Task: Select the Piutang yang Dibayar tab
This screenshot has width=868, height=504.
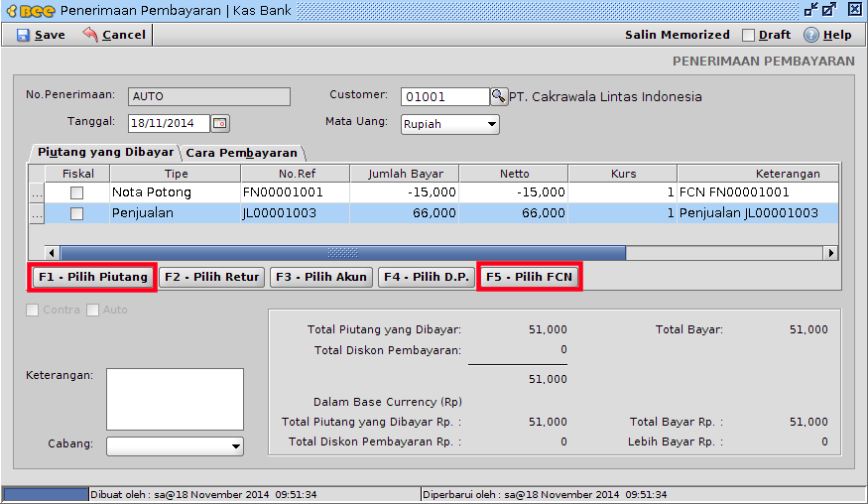Action: 105,153
